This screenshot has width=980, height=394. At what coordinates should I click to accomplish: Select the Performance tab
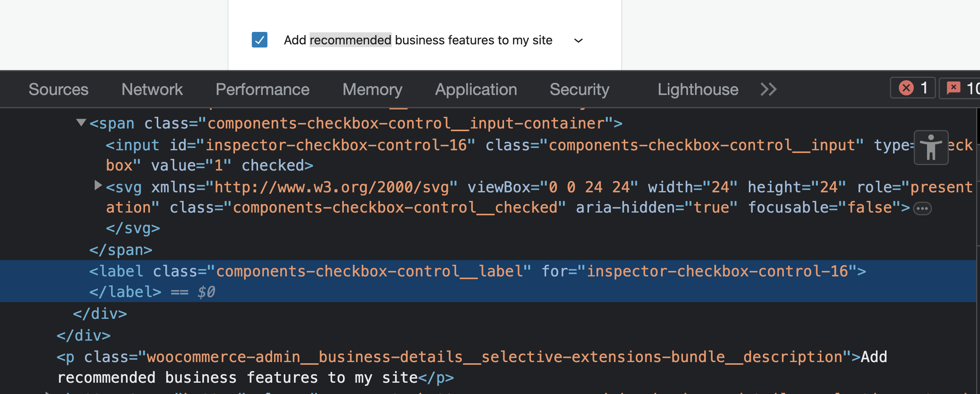pyautogui.click(x=263, y=89)
